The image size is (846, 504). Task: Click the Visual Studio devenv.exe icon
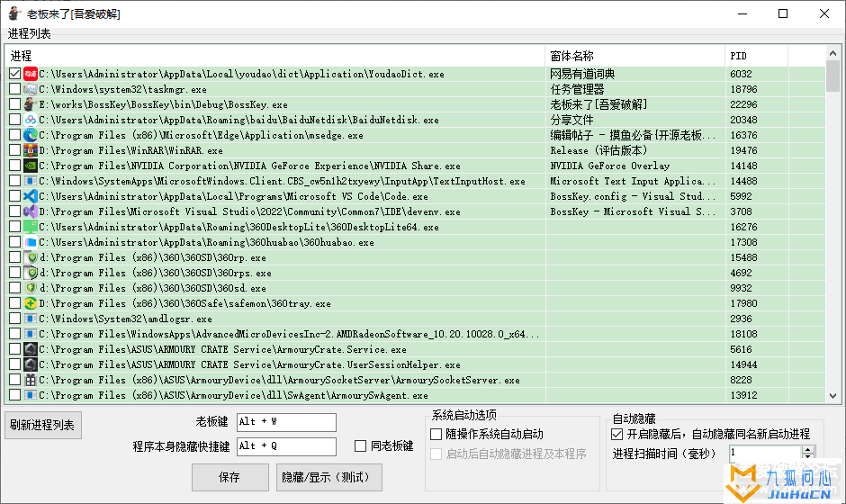[31, 211]
